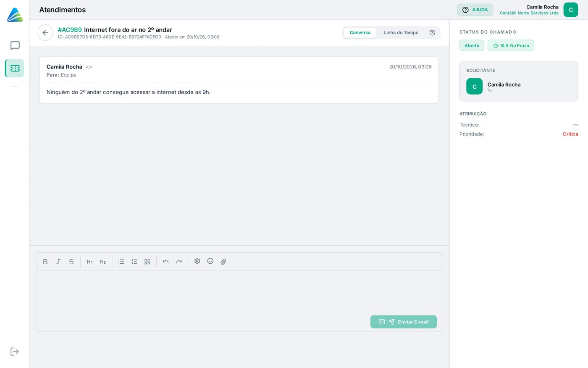This screenshot has height=368, width=588.
Task: Click Camila Rocha name in Solicitante card
Action: [504, 85]
